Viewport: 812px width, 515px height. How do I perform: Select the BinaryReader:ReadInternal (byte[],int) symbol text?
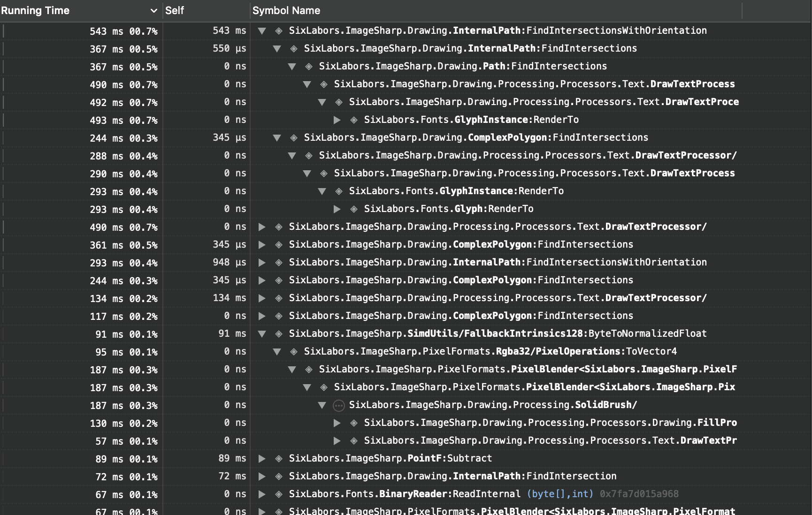[x=441, y=494]
